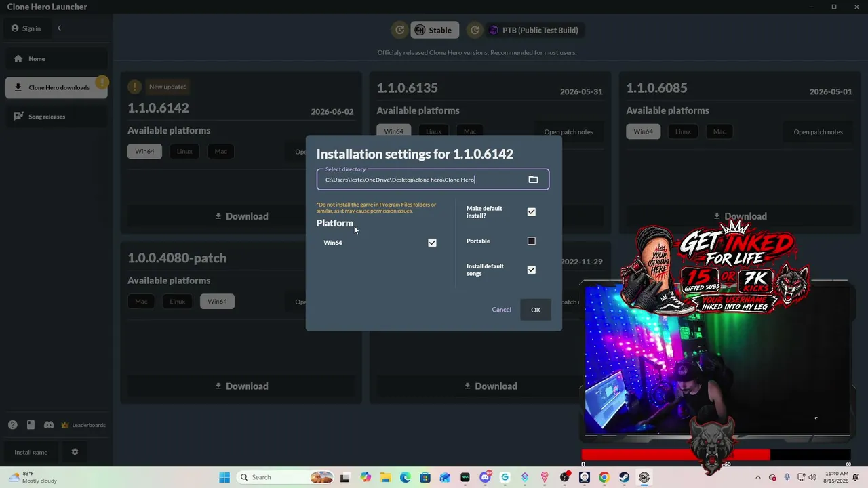
Task: Open Leaderboards from the sidebar
Action: click(x=83, y=425)
